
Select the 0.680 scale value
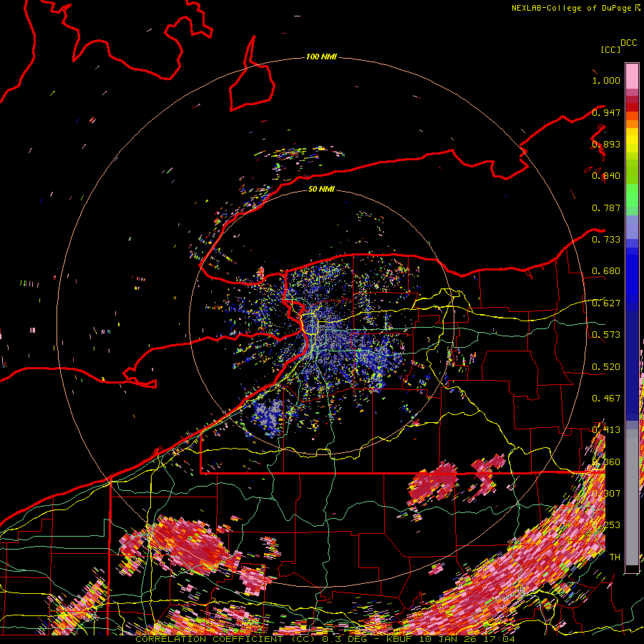(x=606, y=271)
